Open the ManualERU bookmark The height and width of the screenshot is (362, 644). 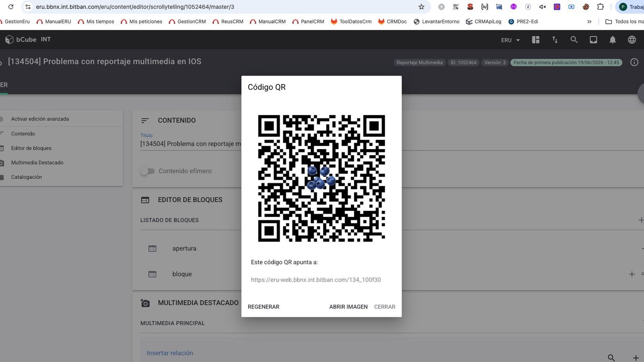tap(54, 22)
